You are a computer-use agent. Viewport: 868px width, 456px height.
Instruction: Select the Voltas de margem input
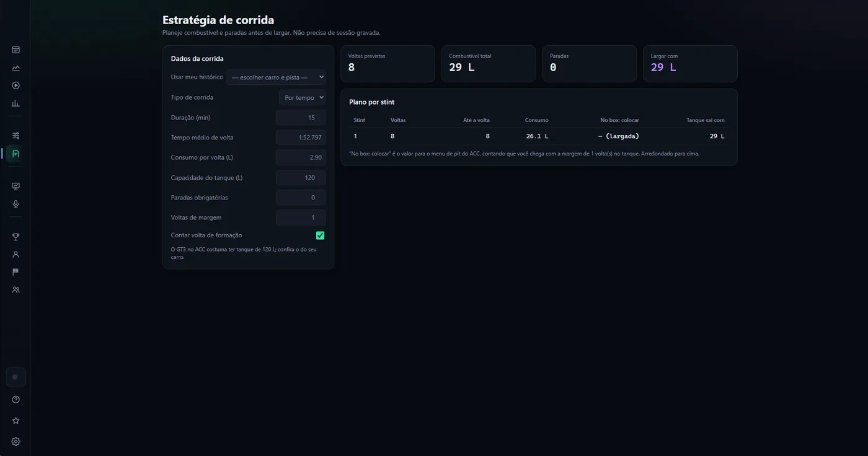tap(301, 217)
